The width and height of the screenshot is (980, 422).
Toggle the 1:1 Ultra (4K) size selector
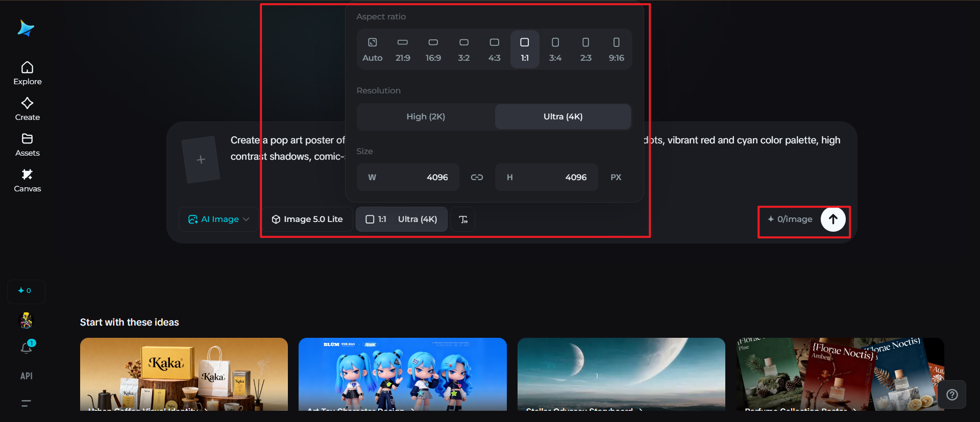point(402,219)
